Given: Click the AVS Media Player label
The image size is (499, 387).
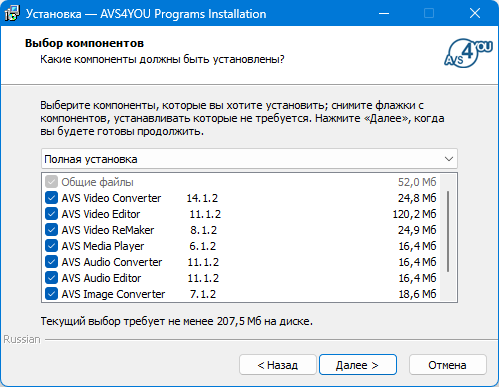Looking at the screenshot, I should pyautogui.click(x=103, y=246).
